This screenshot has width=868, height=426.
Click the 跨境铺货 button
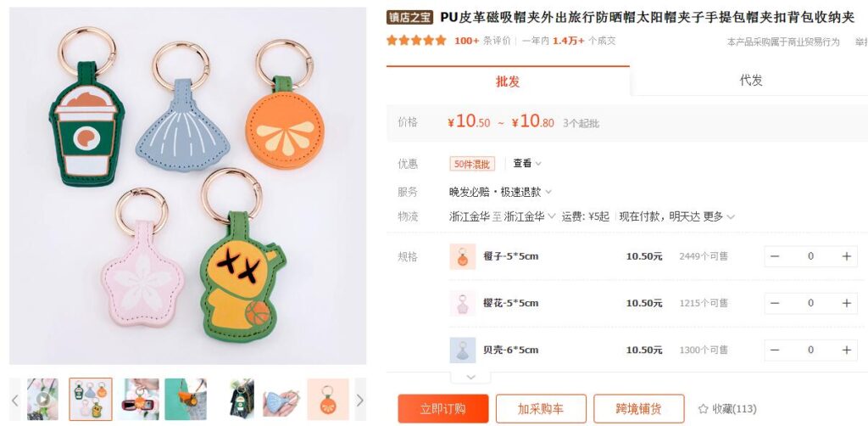(639, 409)
